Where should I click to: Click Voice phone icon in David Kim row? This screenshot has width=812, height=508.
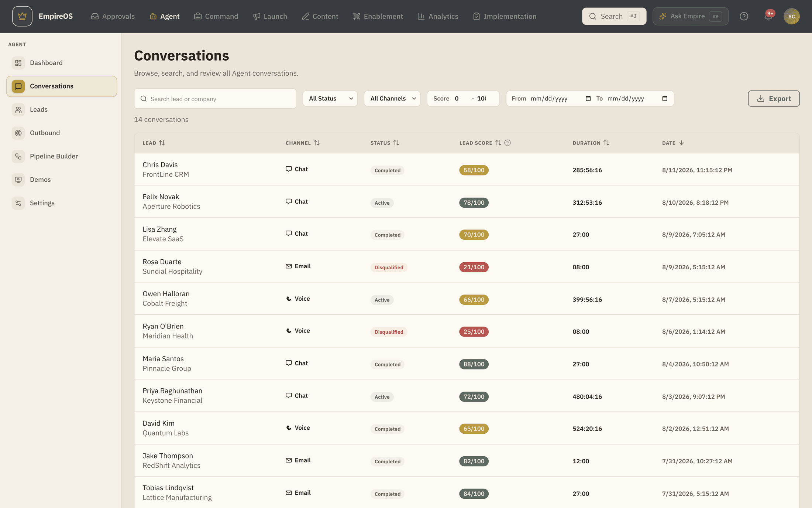(x=289, y=428)
